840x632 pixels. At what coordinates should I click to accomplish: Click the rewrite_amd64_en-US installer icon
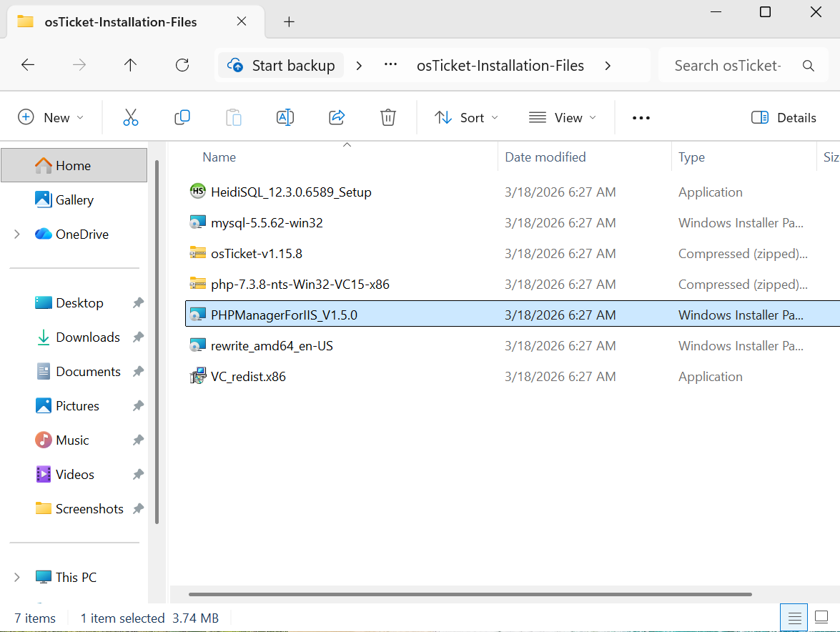tap(198, 345)
